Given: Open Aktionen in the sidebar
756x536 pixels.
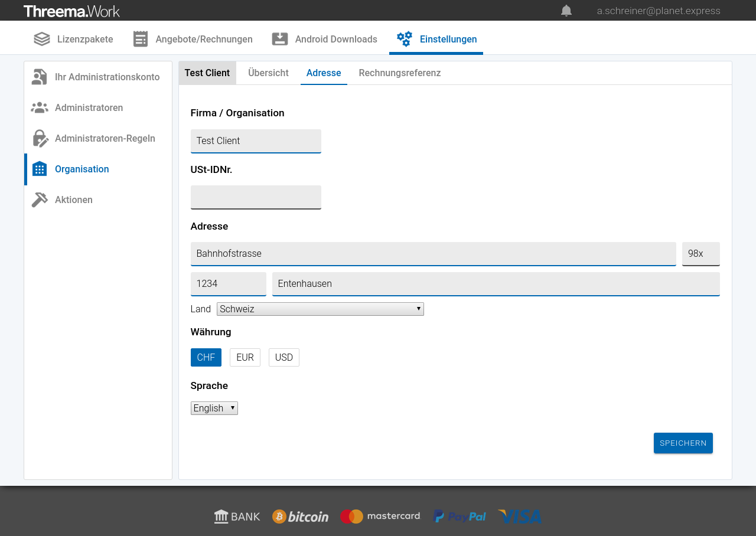Looking at the screenshot, I should [x=98, y=200].
